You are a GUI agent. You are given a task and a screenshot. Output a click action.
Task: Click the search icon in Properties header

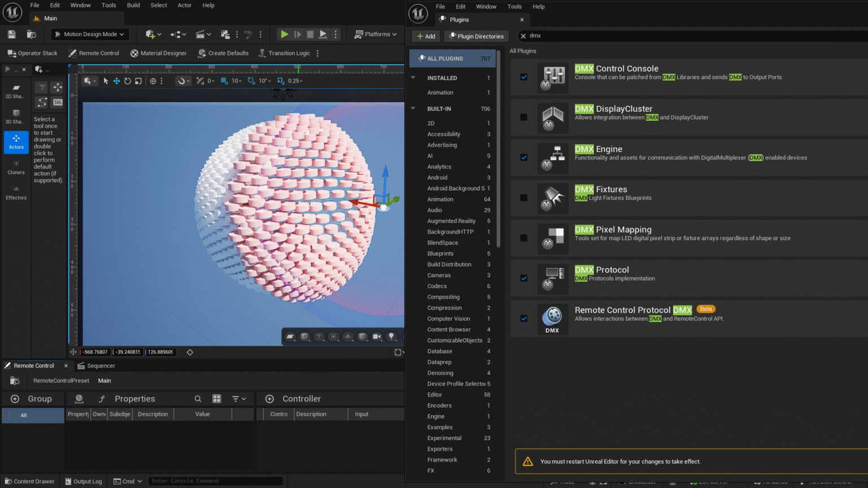pyautogui.click(x=198, y=399)
